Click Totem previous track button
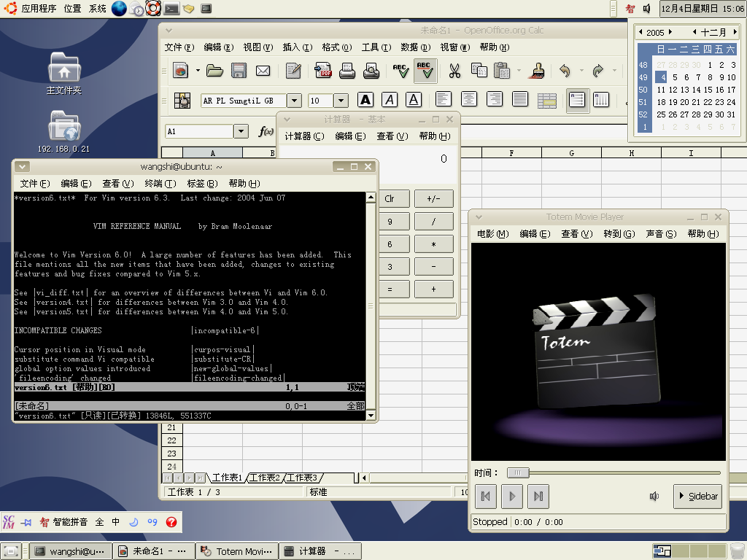Viewport: 747px width, 560px height. 486,497
